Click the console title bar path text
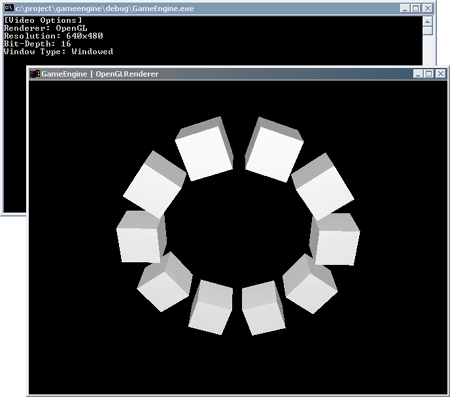Image resolution: width=450 pixels, height=397 pixels. (x=105, y=8)
